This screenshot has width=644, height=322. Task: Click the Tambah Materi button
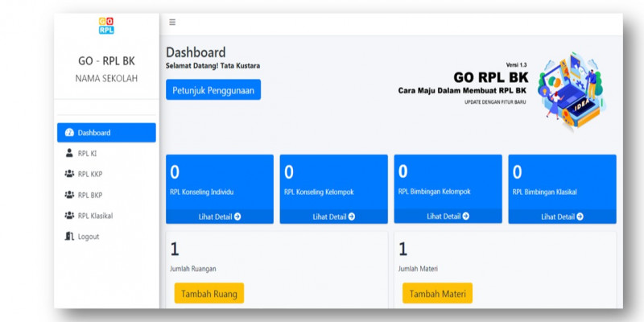437,293
